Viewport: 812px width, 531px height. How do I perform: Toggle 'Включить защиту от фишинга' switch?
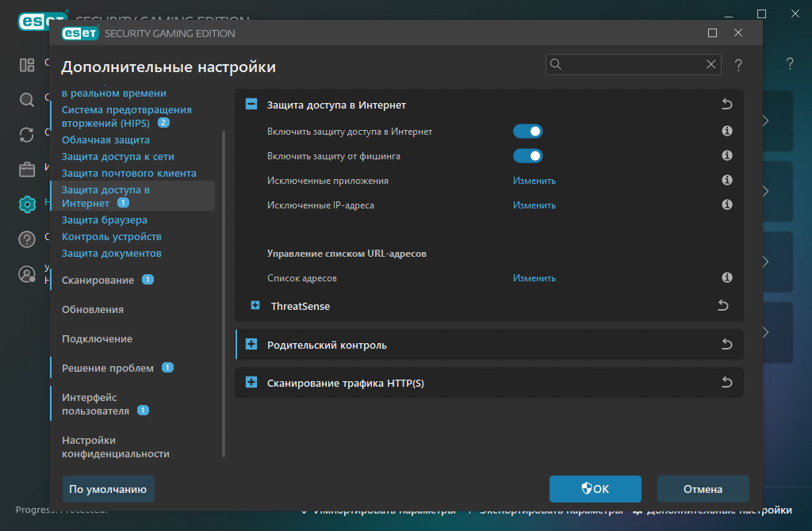point(527,156)
